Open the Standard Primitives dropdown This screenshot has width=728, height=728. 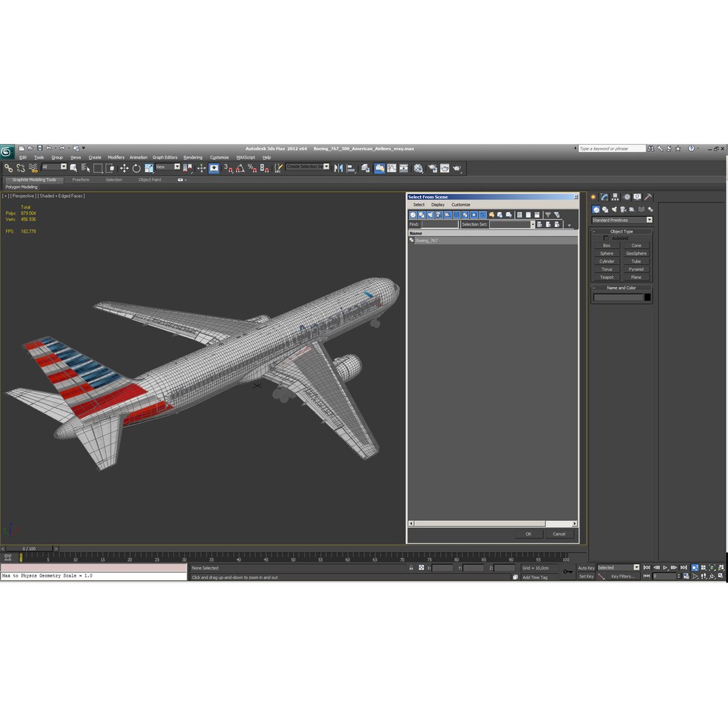pyautogui.click(x=622, y=220)
